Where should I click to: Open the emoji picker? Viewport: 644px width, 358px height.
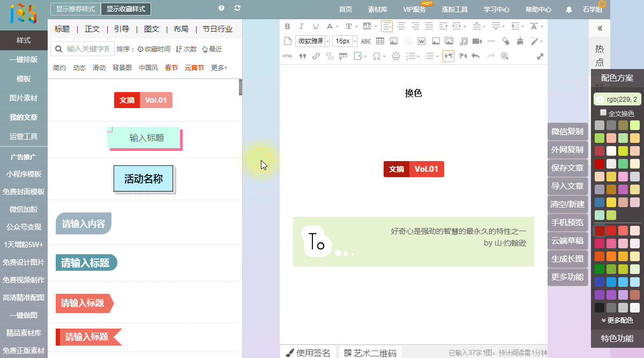coord(396,56)
